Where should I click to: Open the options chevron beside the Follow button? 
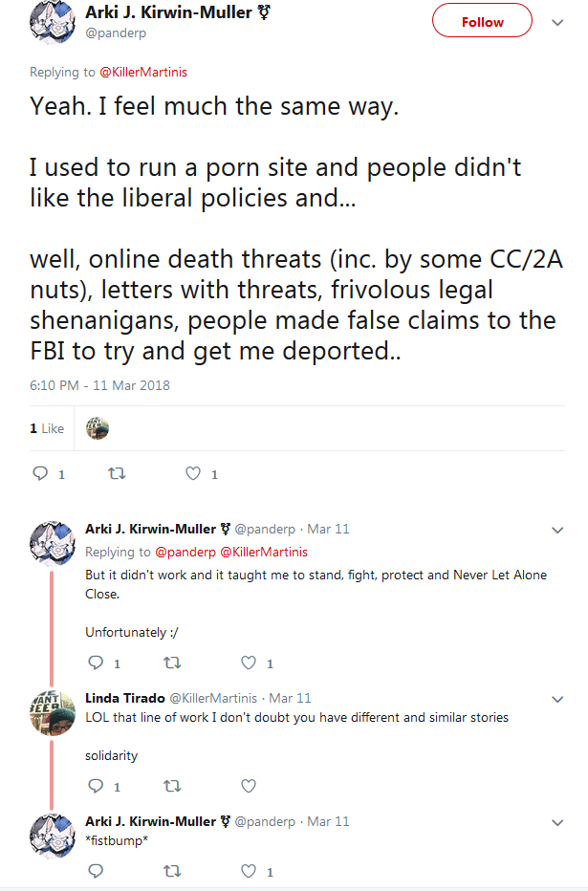(x=558, y=23)
